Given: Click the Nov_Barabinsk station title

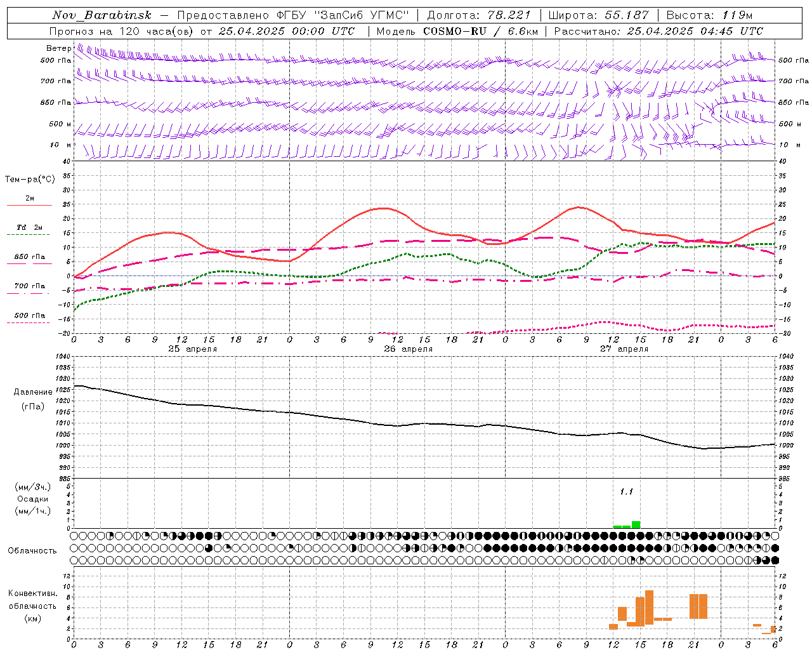Looking at the screenshot, I should coord(101,15).
